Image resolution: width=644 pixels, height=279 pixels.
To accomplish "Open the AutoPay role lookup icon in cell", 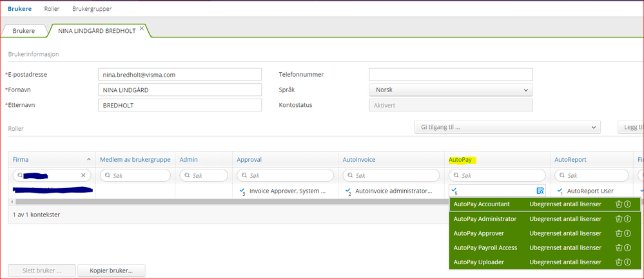I will click(x=540, y=191).
